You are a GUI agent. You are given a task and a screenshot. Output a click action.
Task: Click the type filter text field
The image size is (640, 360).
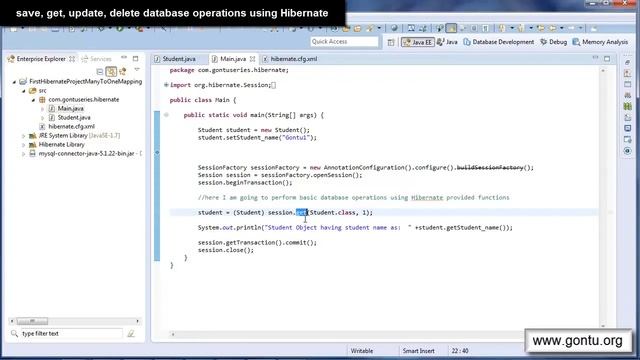point(71,333)
